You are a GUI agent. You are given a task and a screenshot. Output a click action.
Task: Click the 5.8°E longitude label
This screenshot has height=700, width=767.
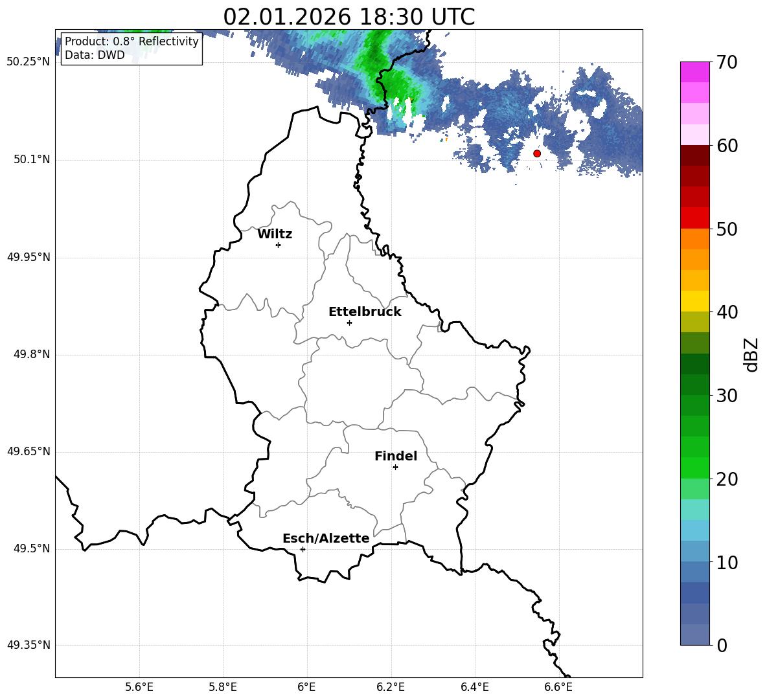(223, 687)
